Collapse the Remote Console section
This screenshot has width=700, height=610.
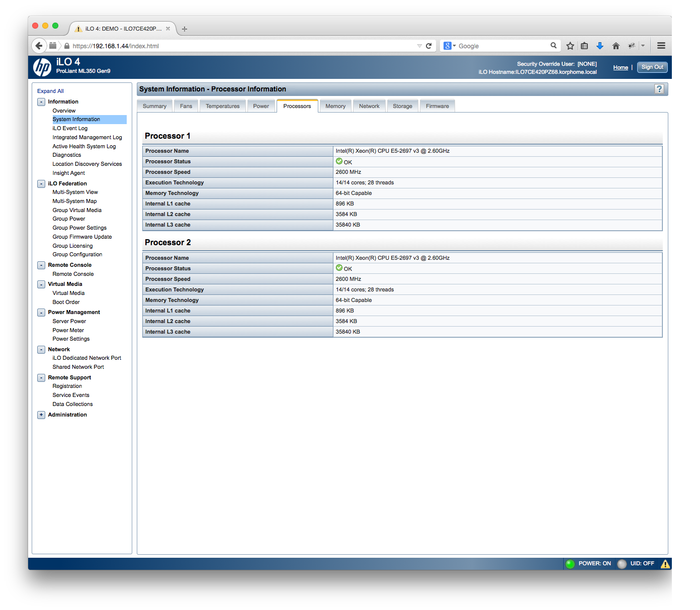[41, 265]
